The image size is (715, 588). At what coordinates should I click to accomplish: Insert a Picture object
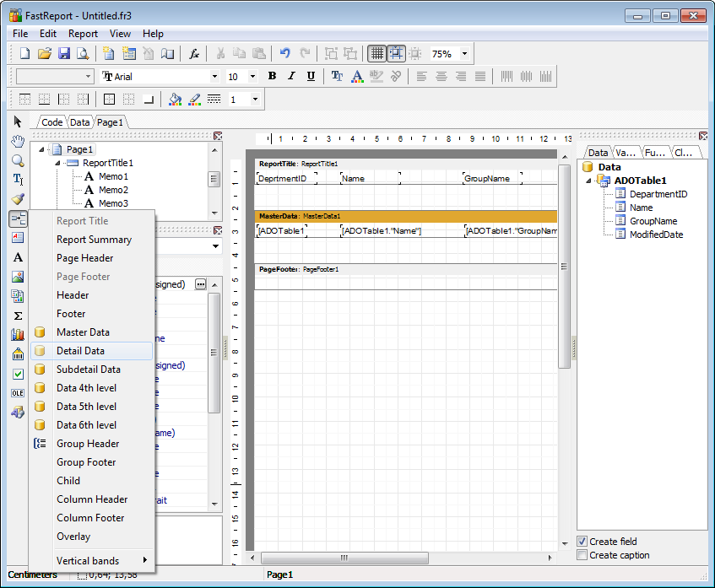tap(18, 277)
